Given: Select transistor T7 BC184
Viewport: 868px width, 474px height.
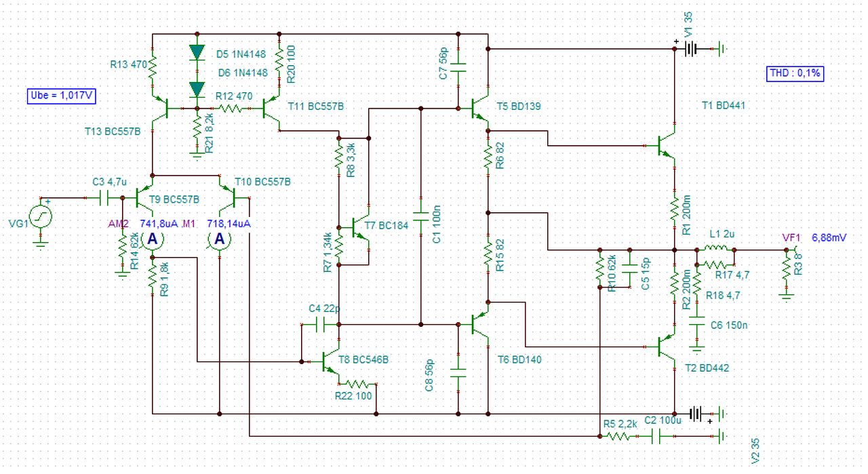Looking at the screenshot, I should point(359,229).
